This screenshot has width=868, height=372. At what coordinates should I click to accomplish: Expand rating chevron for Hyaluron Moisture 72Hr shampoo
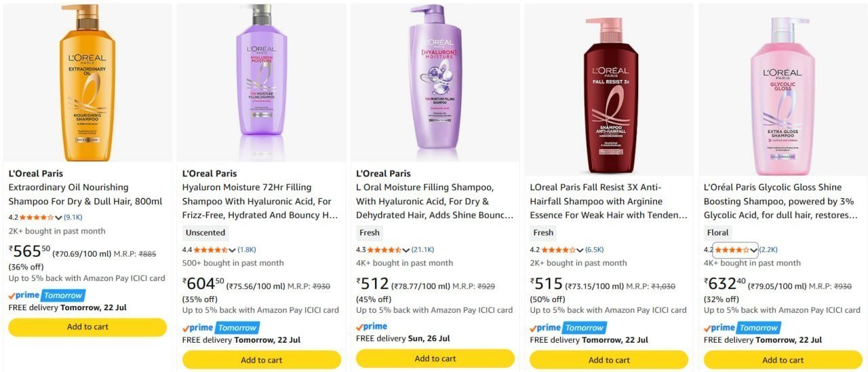click(x=232, y=250)
